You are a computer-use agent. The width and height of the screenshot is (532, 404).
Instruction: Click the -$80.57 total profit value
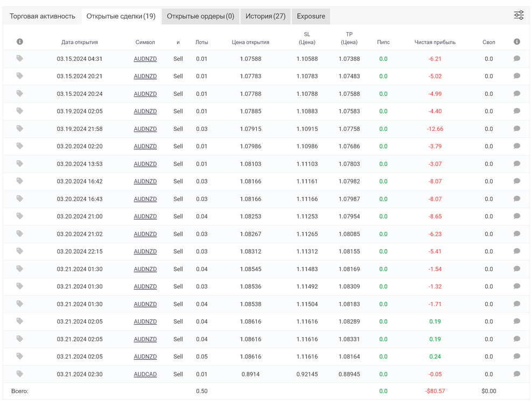[435, 391]
